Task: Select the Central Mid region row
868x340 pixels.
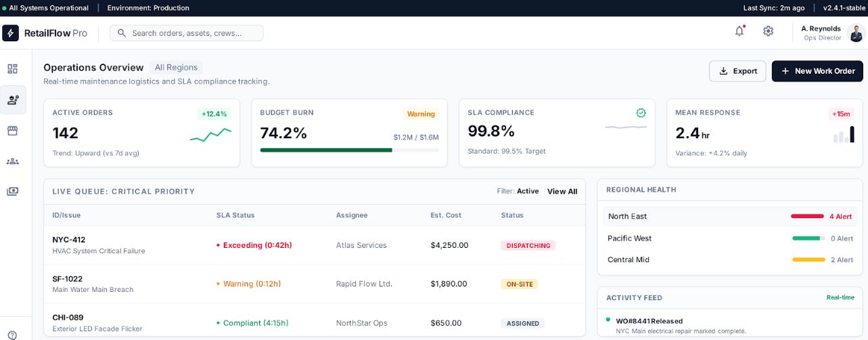Action: (729, 260)
